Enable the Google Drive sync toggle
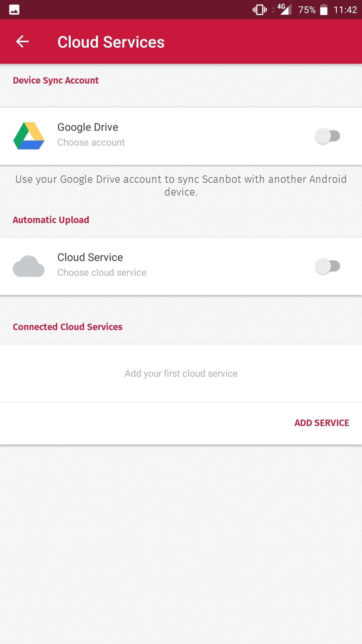 pos(327,136)
